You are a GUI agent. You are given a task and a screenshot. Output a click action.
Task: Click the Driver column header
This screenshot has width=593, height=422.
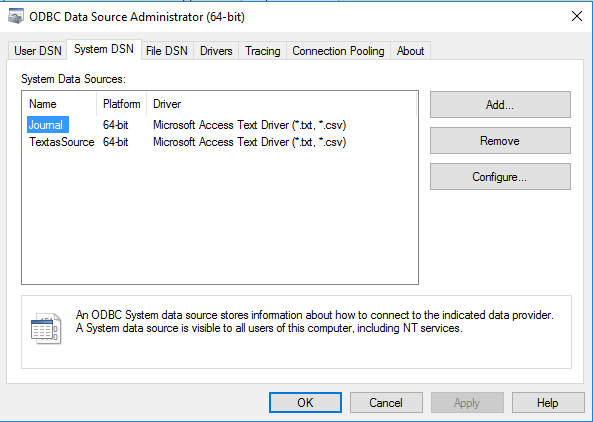[x=281, y=104]
